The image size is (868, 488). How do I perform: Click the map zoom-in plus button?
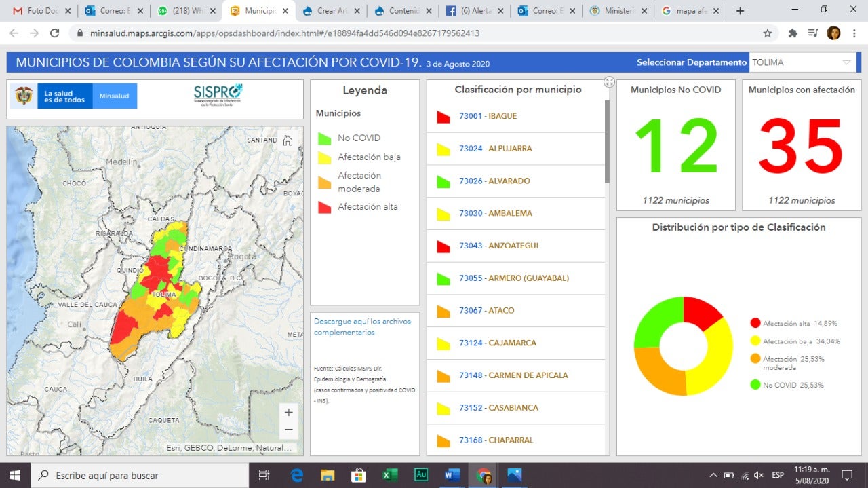point(288,412)
